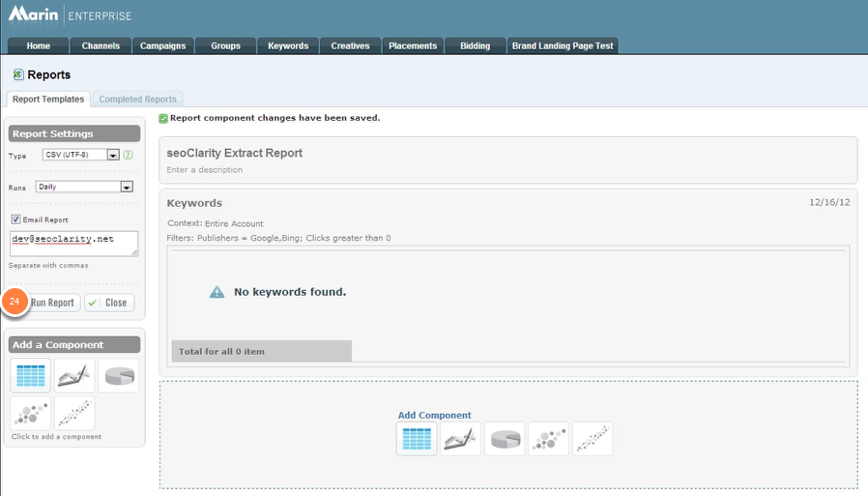This screenshot has height=496, width=868.
Task: Click the green saved-changes check icon
Action: [163, 119]
